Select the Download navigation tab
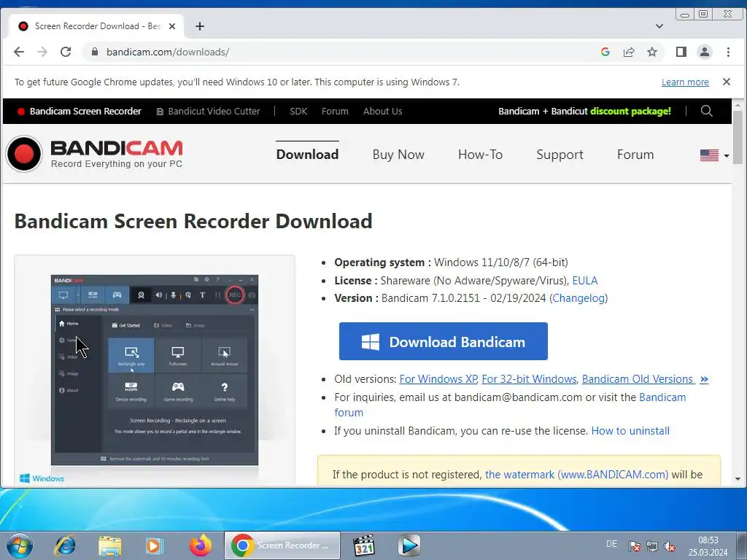747x560 pixels. coord(307,155)
